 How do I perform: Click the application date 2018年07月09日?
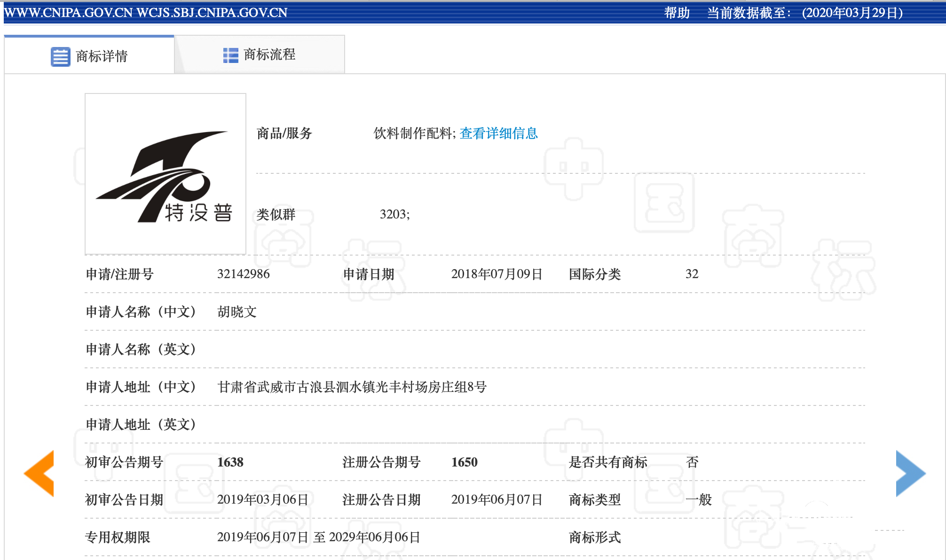pyautogui.click(x=497, y=274)
